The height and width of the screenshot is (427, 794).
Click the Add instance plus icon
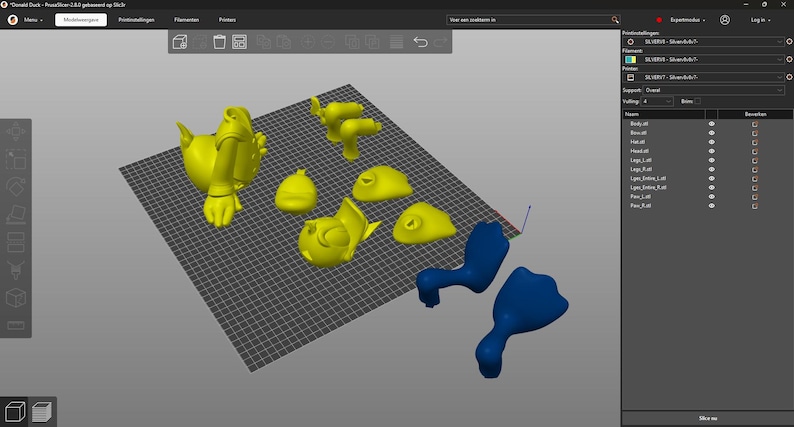click(x=308, y=42)
